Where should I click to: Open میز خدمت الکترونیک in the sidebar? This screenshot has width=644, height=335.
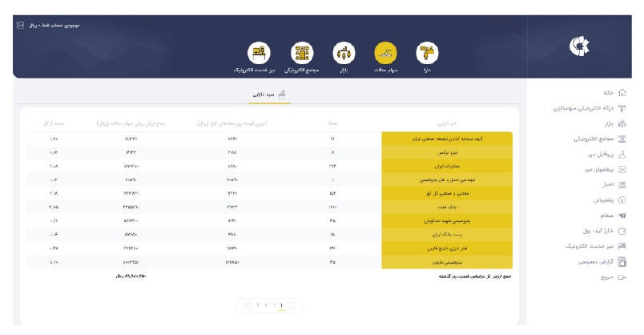(x=595, y=246)
